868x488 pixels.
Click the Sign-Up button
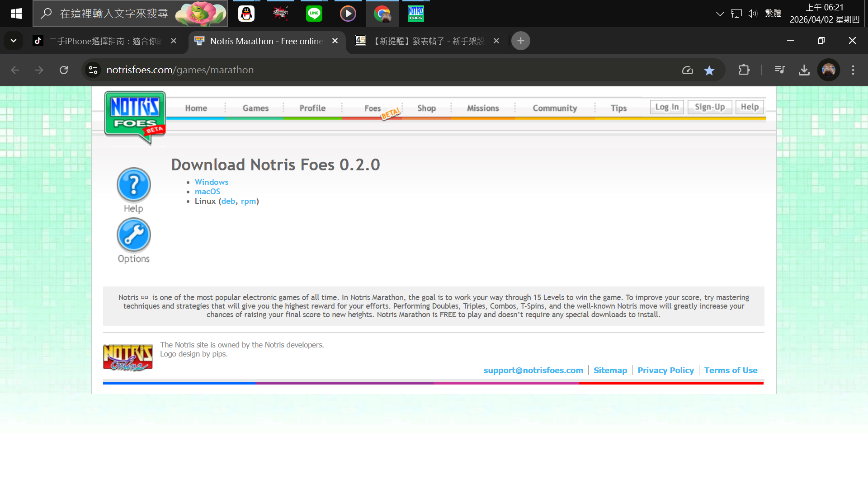[x=710, y=107]
